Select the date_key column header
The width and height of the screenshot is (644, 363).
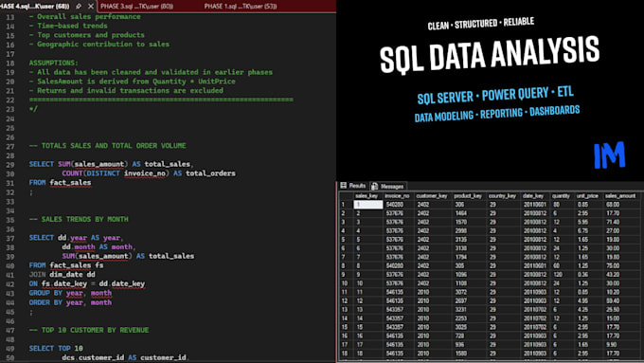533,196
